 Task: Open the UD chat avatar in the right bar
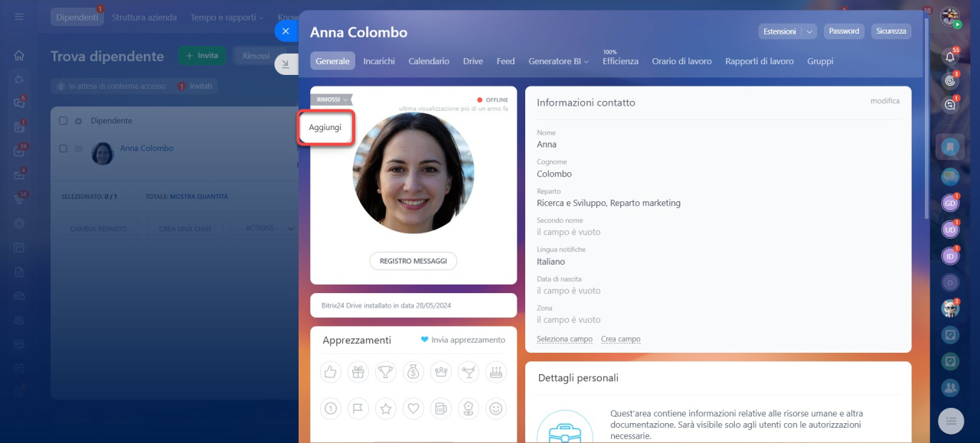pyautogui.click(x=950, y=230)
